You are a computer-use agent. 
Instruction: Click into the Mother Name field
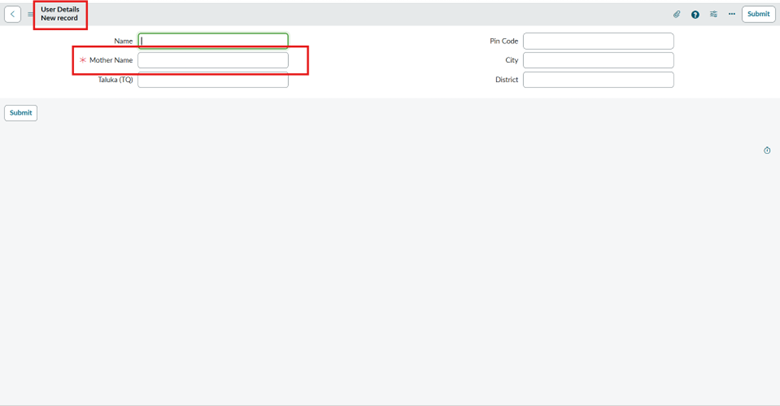click(x=213, y=60)
